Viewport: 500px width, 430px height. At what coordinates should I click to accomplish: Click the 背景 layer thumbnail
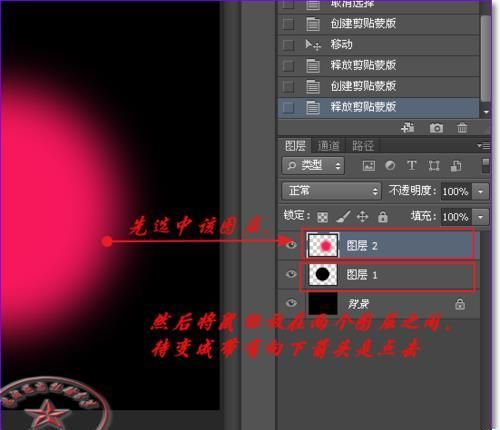[323, 303]
